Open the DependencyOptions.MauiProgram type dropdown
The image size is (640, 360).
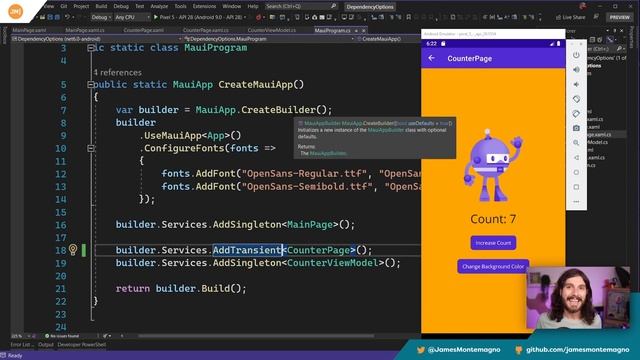[269, 39]
